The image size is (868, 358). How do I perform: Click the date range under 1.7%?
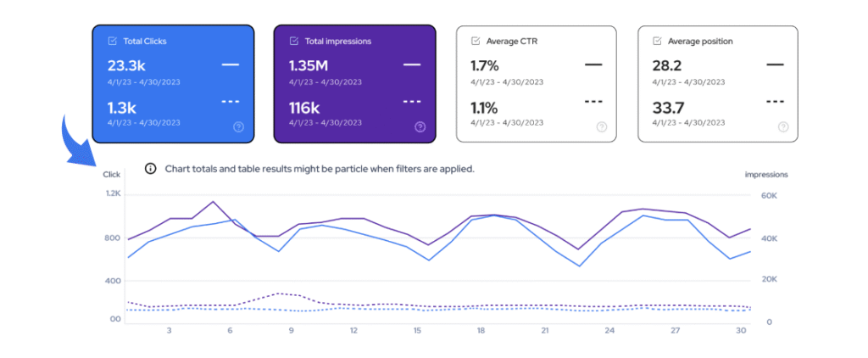[x=507, y=82]
